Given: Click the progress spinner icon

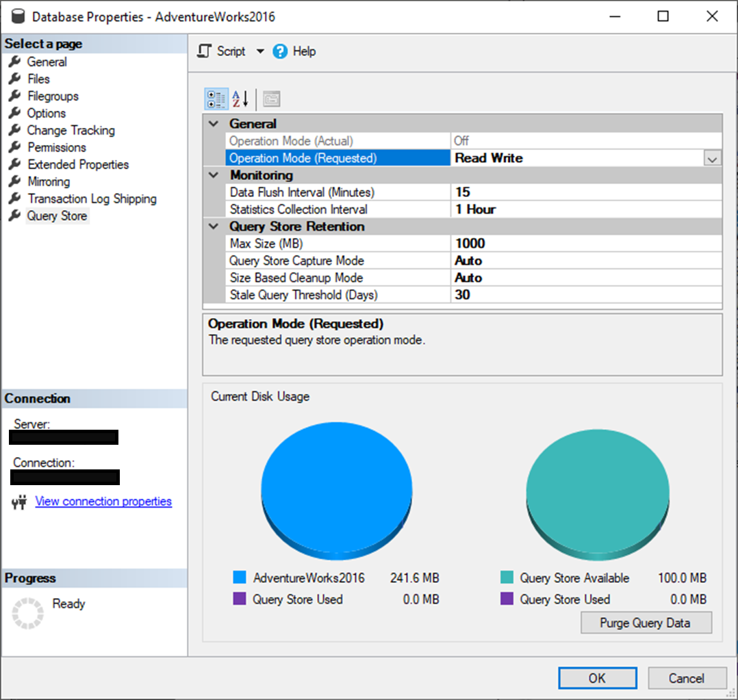Looking at the screenshot, I should 27,613.
